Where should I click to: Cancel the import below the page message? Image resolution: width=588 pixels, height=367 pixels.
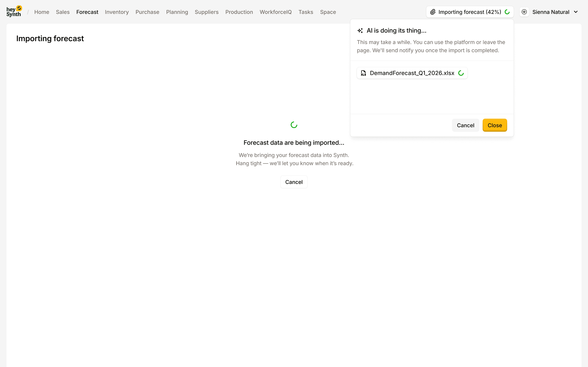tap(294, 182)
